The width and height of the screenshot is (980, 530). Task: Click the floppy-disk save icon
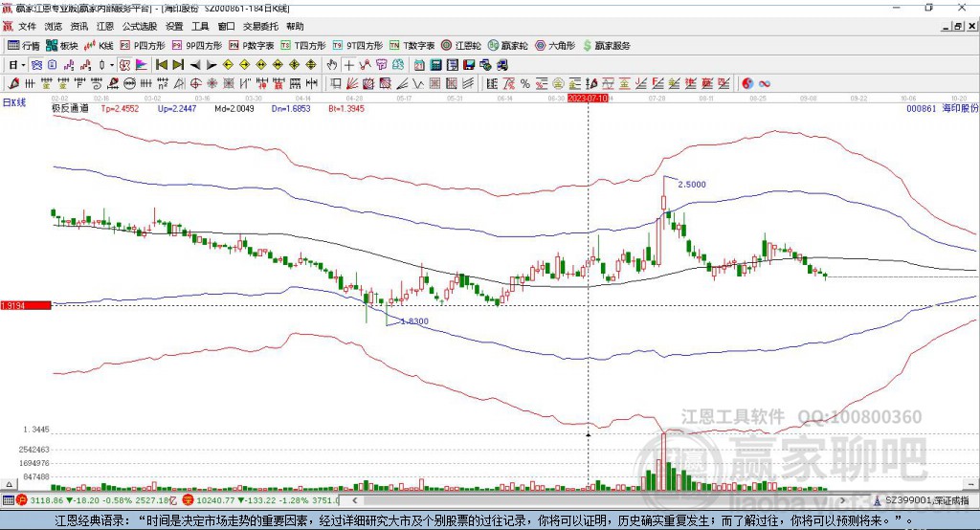pyautogui.click(x=469, y=65)
